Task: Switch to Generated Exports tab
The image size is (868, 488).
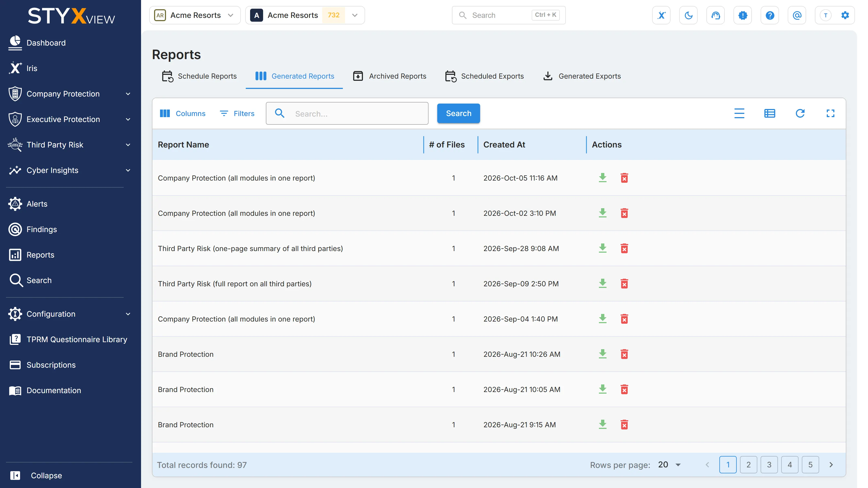Action: [x=582, y=76]
